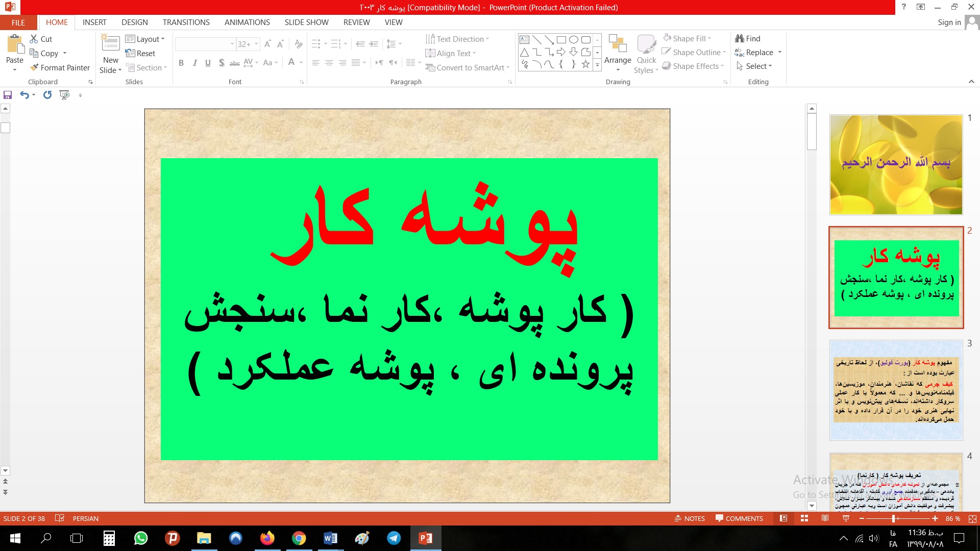This screenshot has height=551, width=980.
Task: Toggle the Notes pane in status bar
Action: coord(690,518)
